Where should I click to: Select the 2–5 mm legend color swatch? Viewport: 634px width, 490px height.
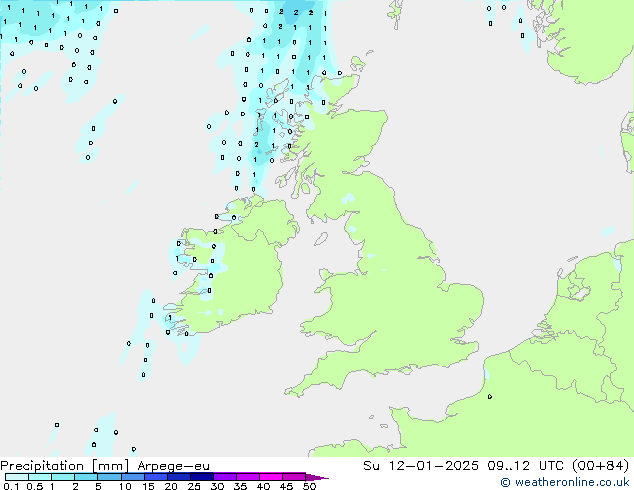tap(86, 477)
